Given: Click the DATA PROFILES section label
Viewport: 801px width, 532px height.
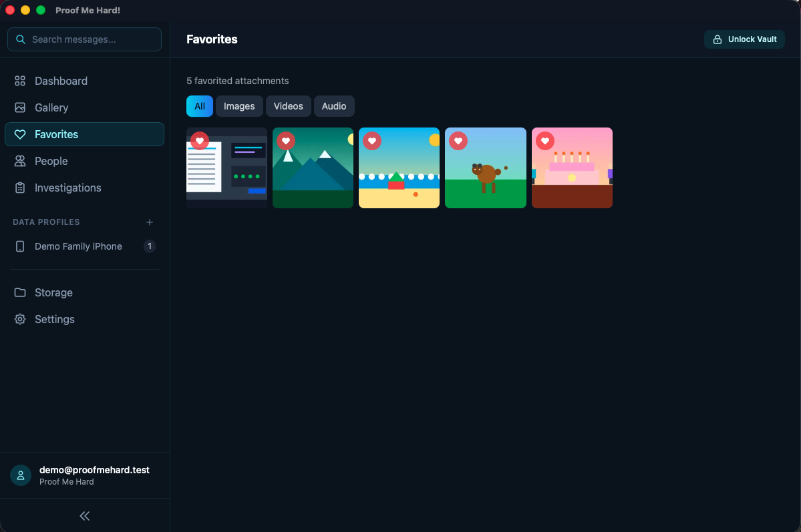Looking at the screenshot, I should [x=46, y=222].
